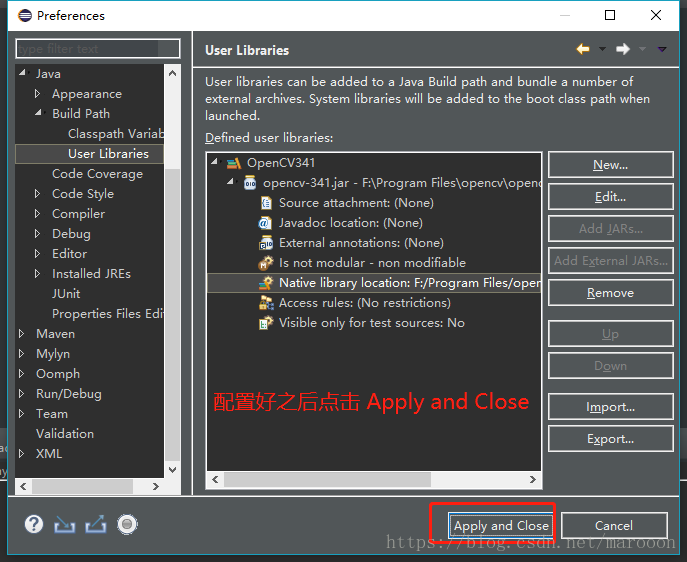The width and height of the screenshot is (687, 562).
Task: Click Apply and Close button
Action: point(501,525)
